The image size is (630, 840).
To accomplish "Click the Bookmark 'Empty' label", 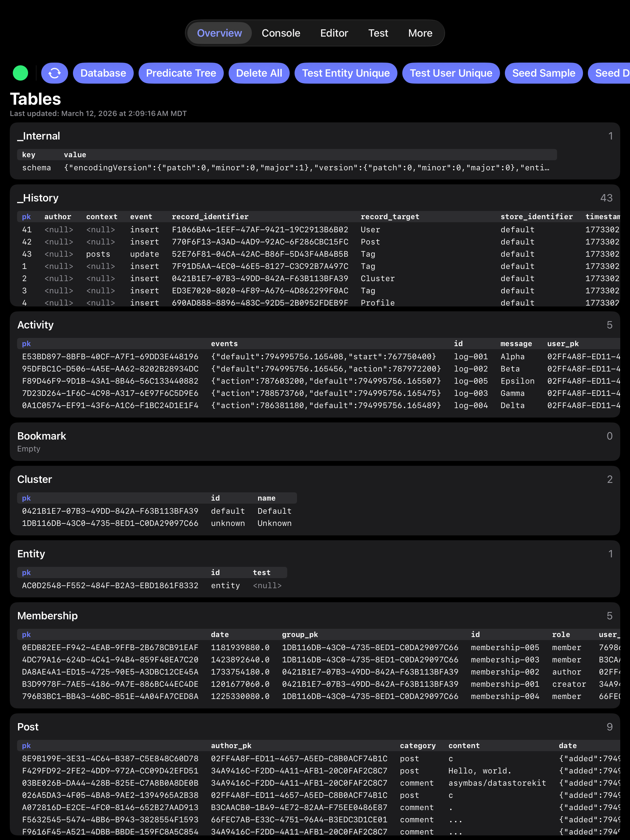I will point(28,449).
